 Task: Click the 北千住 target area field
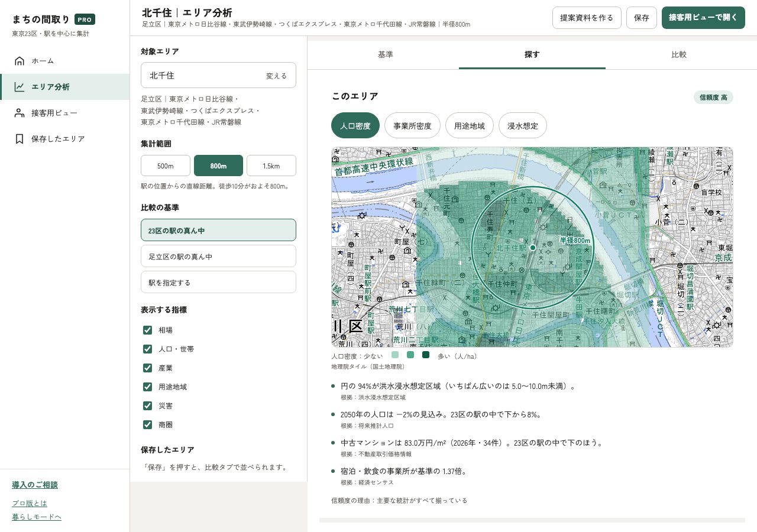[218, 75]
